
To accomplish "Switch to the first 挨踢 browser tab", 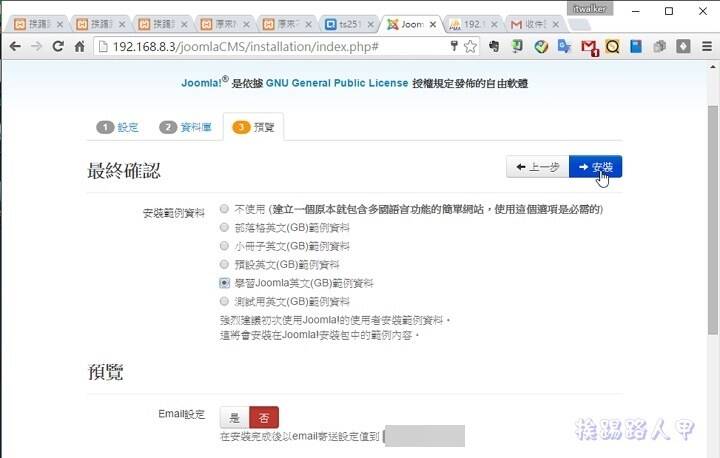I will (x=38, y=24).
